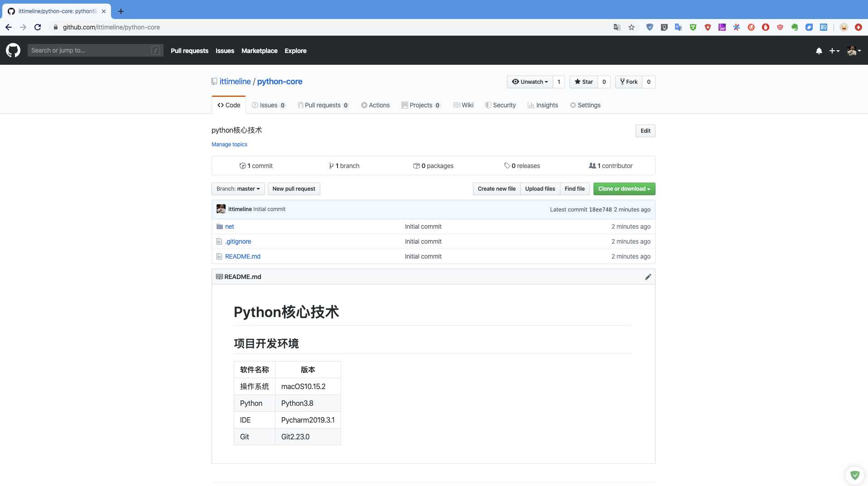Select the Code tab
This screenshot has height=486, width=868.
pyautogui.click(x=229, y=105)
